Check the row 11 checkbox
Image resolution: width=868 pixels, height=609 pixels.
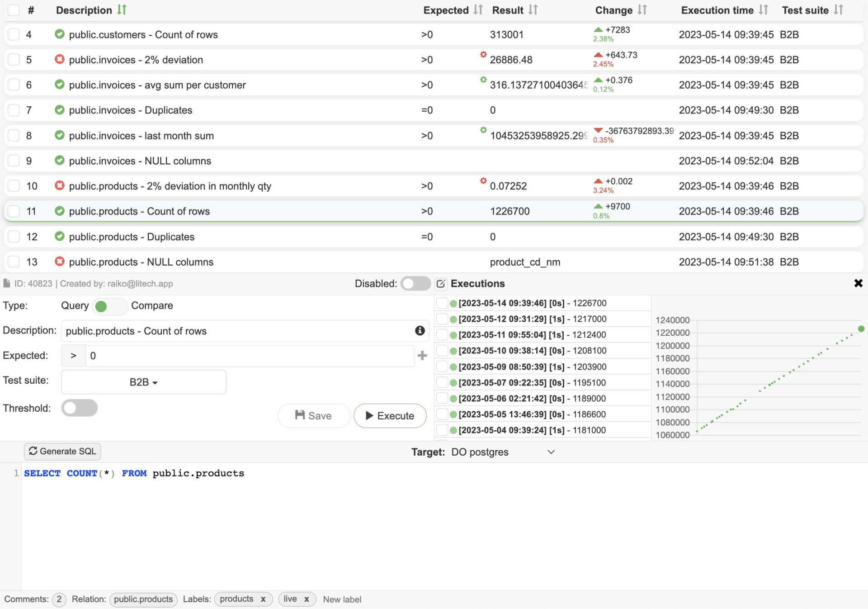pos(14,211)
